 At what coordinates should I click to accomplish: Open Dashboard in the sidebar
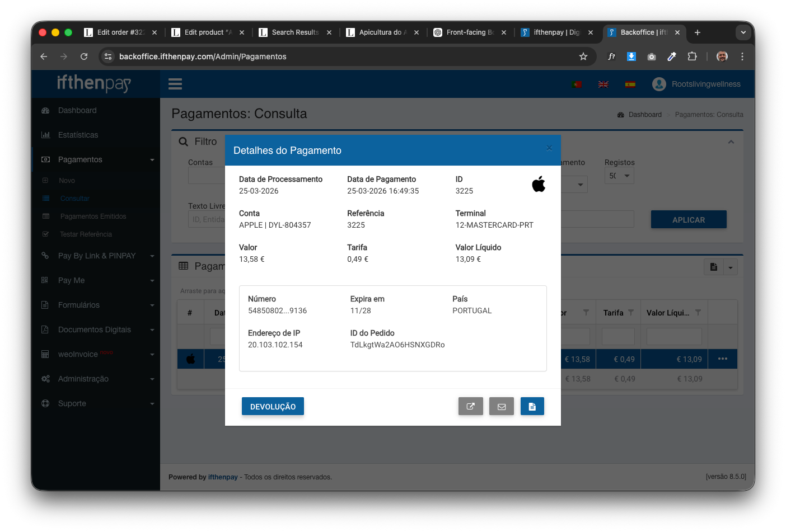click(x=77, y=110)
